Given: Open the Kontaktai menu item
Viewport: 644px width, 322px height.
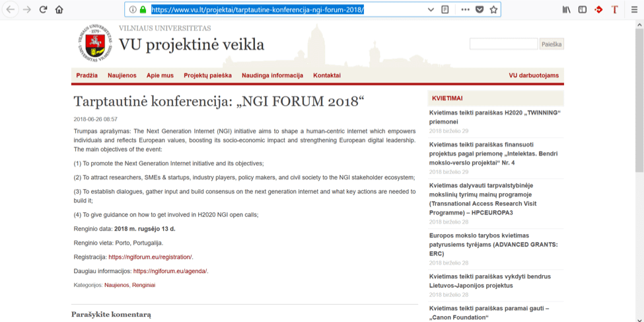Looking at the screenshot, I should 327,75.
